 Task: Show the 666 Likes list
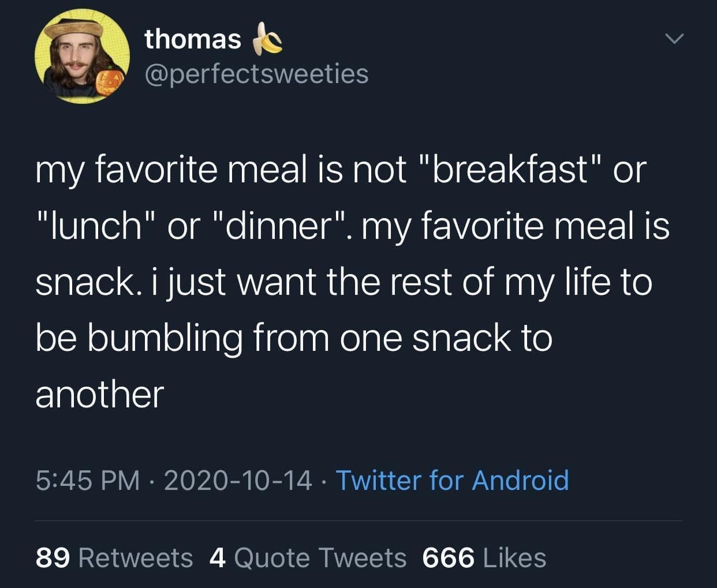click(x=484, y=557)
